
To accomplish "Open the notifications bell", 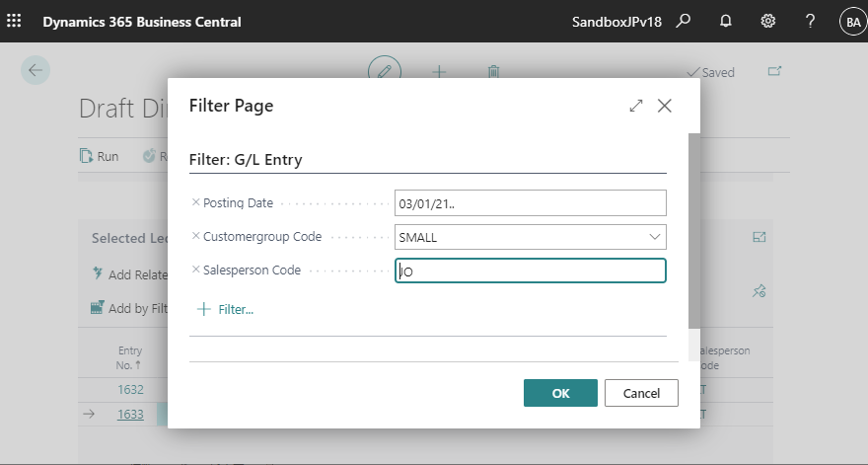I will pyautogui.click(x=725, y=21).
